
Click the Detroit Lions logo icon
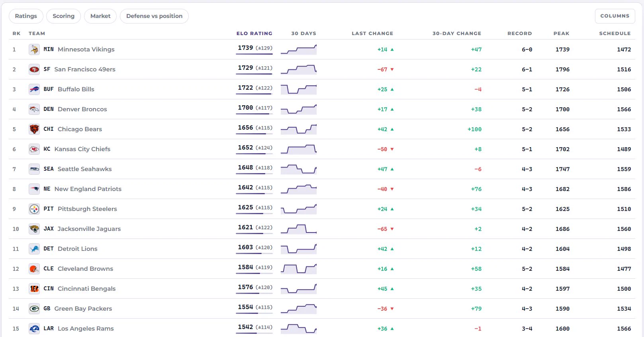click(34, 249)
